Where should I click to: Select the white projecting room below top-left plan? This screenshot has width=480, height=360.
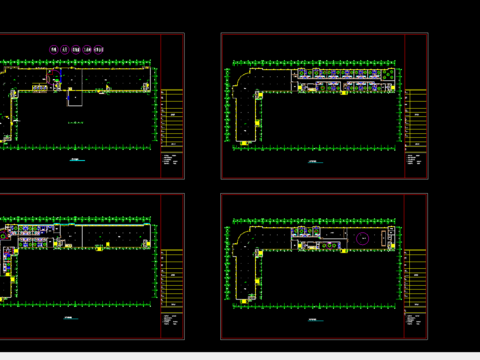(x=75, y=98)
